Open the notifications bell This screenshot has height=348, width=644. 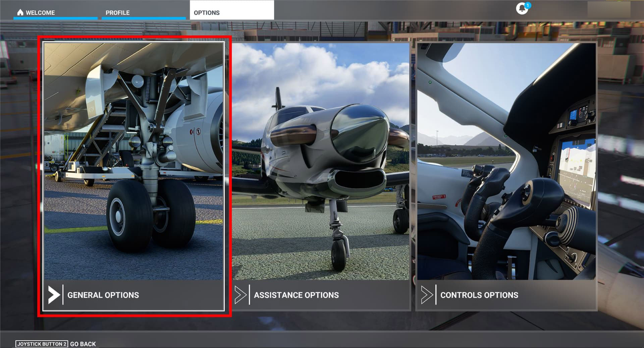[522, 8]
